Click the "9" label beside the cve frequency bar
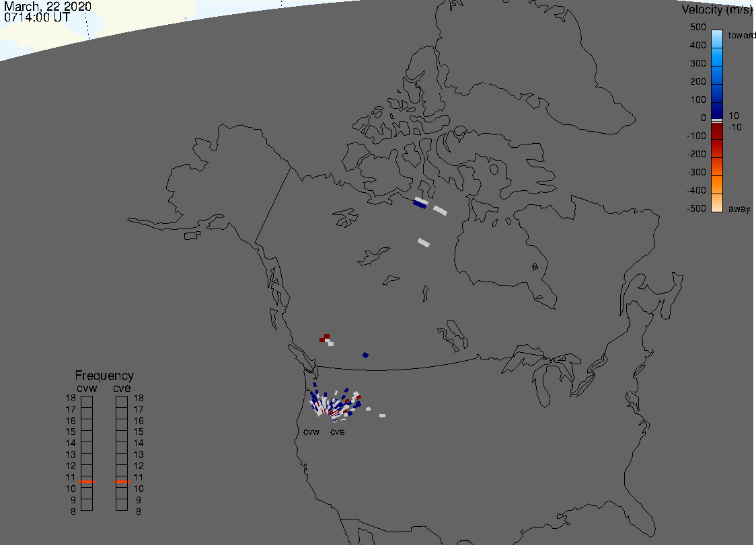 tap(139, 500)
